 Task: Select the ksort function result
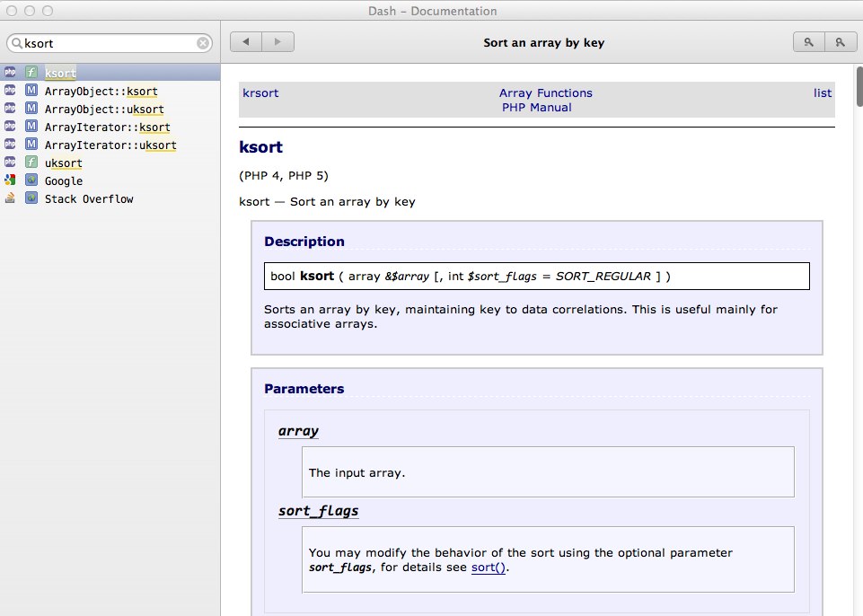click(x=60, y=73)
